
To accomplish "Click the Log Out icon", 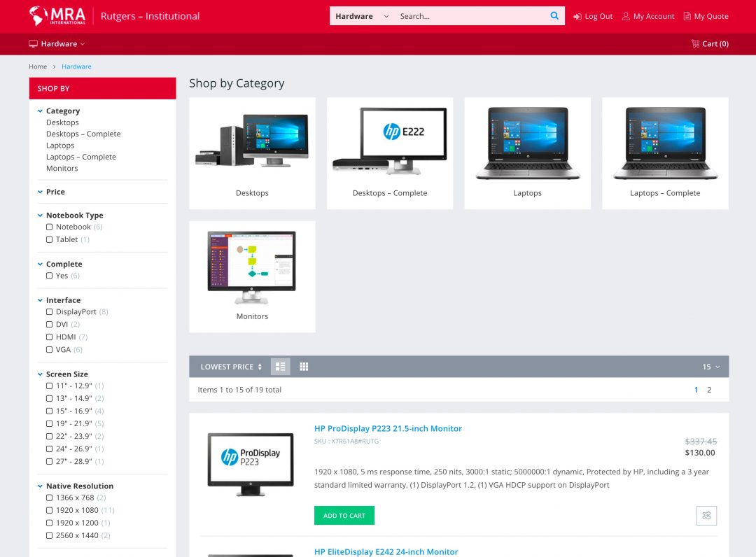I will [577, 16].
